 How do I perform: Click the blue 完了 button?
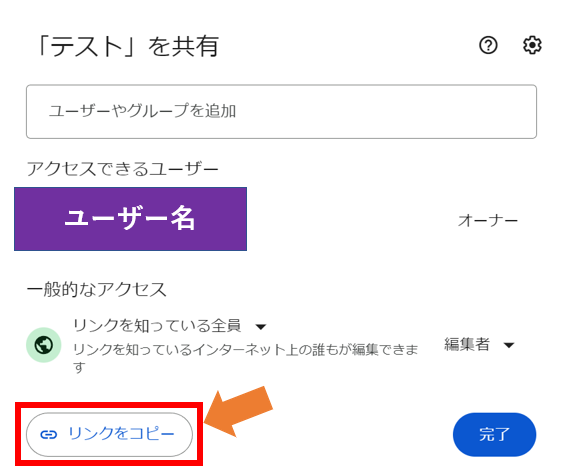pyautogui.click(x=494, y=435)
